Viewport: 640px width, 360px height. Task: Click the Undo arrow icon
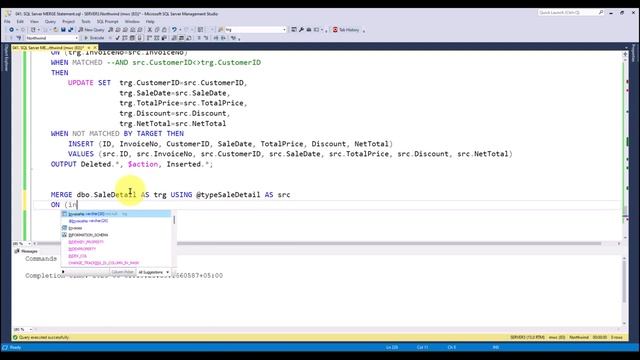(x=174, y=30)
